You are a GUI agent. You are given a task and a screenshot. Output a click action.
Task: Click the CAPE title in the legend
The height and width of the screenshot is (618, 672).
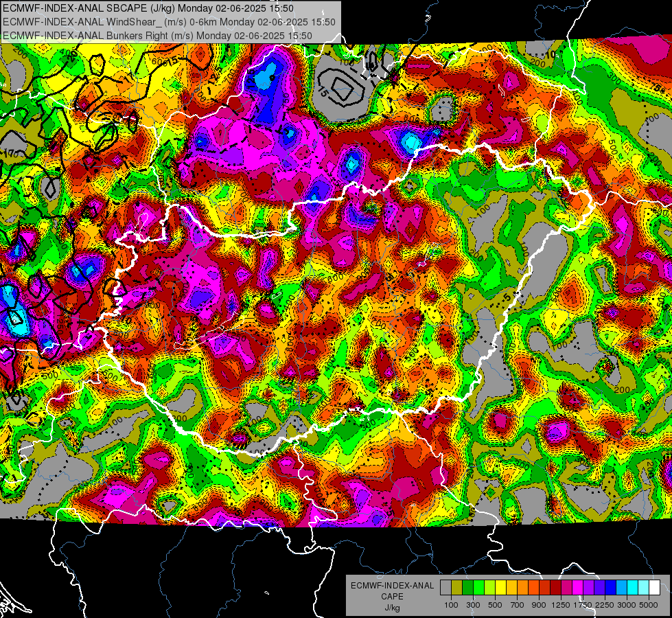click(392, 597)
